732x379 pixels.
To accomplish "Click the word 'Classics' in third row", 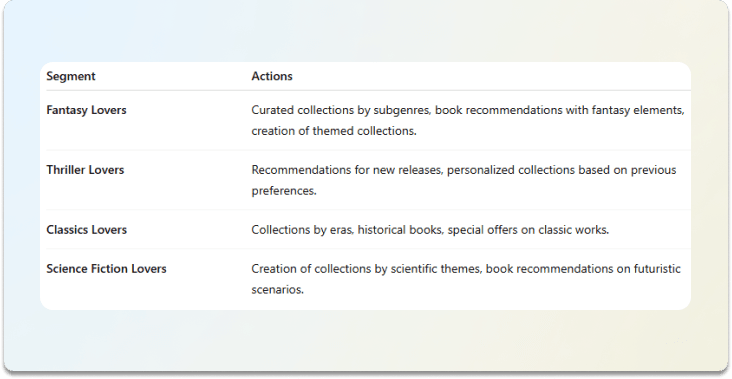I will (67, 230).
